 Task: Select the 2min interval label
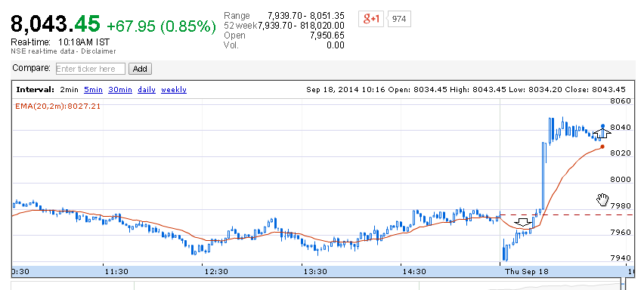[69, 89]
